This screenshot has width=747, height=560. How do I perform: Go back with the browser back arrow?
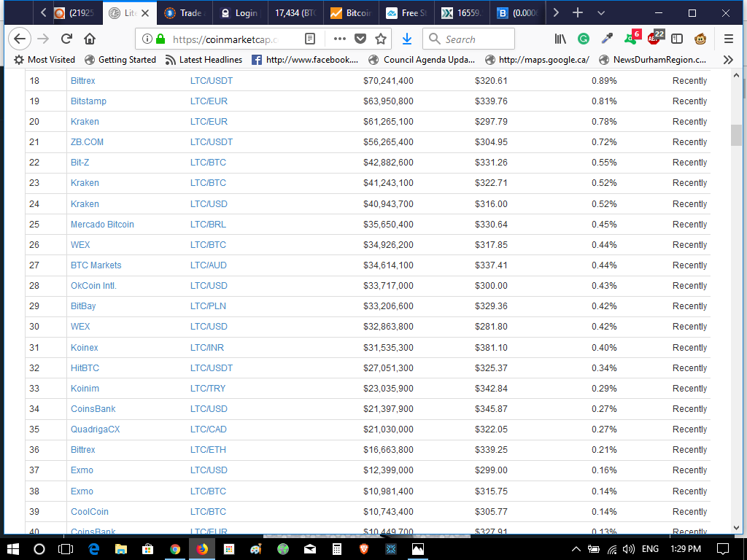pos(20,39)
